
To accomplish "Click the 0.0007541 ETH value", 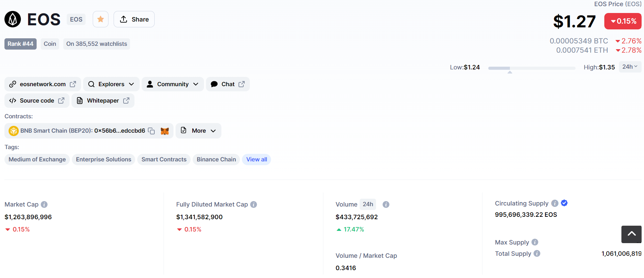I will 582,50.
